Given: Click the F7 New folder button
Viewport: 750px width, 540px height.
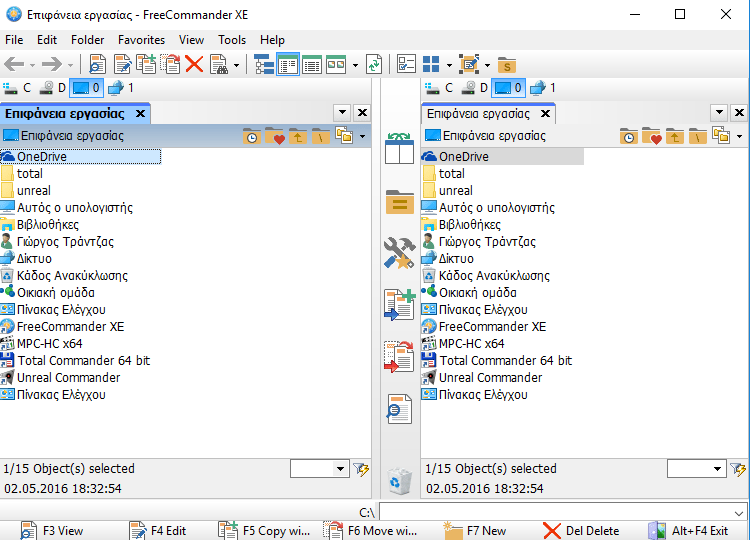Looking at the screenshot, I should [475, 531].
